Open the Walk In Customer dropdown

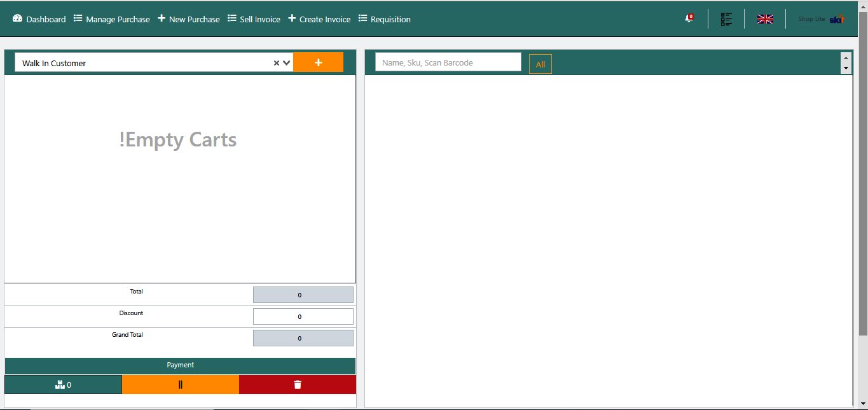click(x=286, y=62)
